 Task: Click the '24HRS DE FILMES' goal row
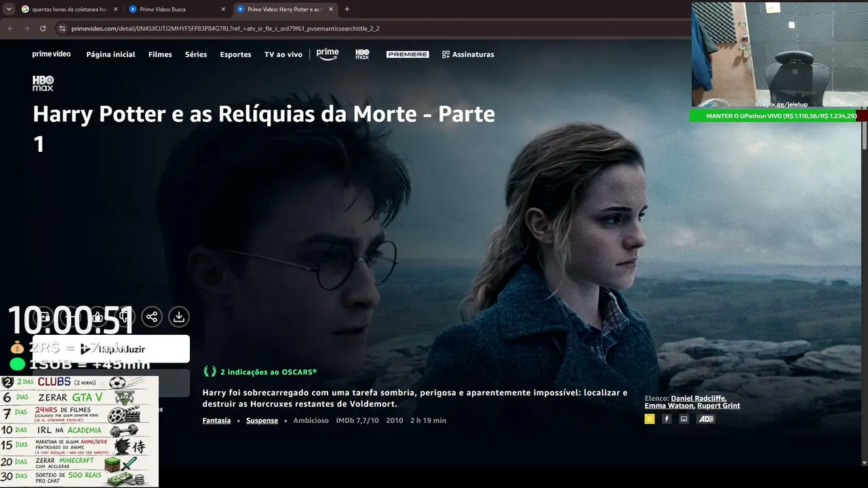tap(79, 413)
